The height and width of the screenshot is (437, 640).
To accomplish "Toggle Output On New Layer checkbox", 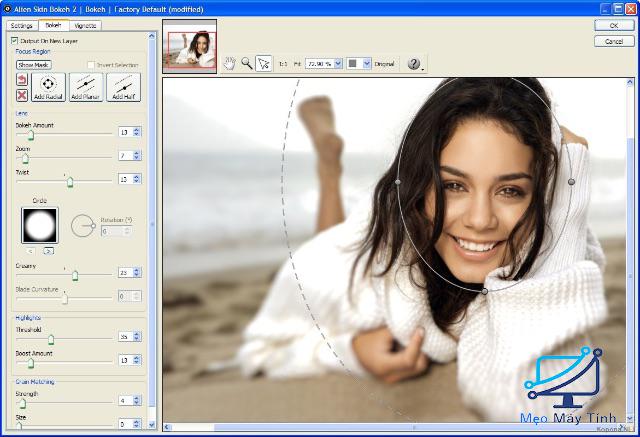I will coord(14,41).
